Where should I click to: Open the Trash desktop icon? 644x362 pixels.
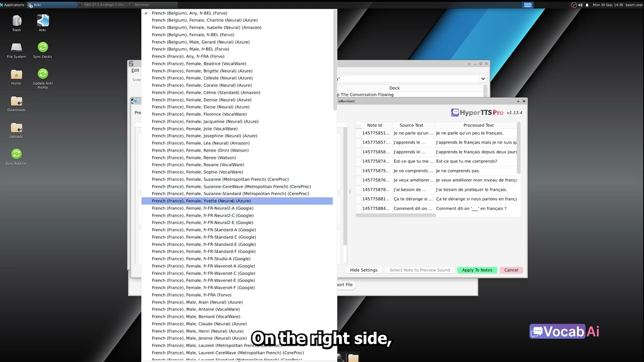17,23
